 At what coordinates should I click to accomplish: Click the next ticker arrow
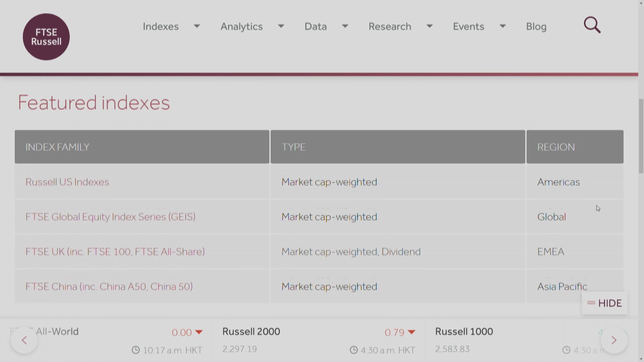[x=614, y=341]
